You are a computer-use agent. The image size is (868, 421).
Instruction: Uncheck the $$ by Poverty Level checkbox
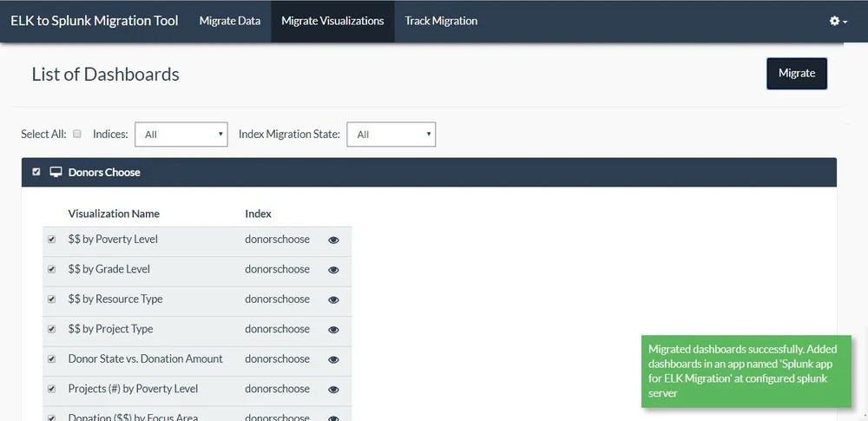(x=51, y=240)
